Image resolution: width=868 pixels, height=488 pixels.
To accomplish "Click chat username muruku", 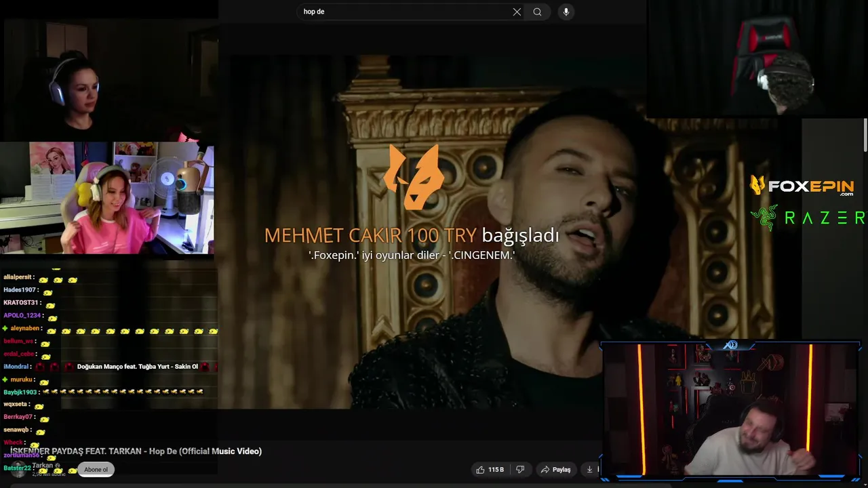I will 21,380.
